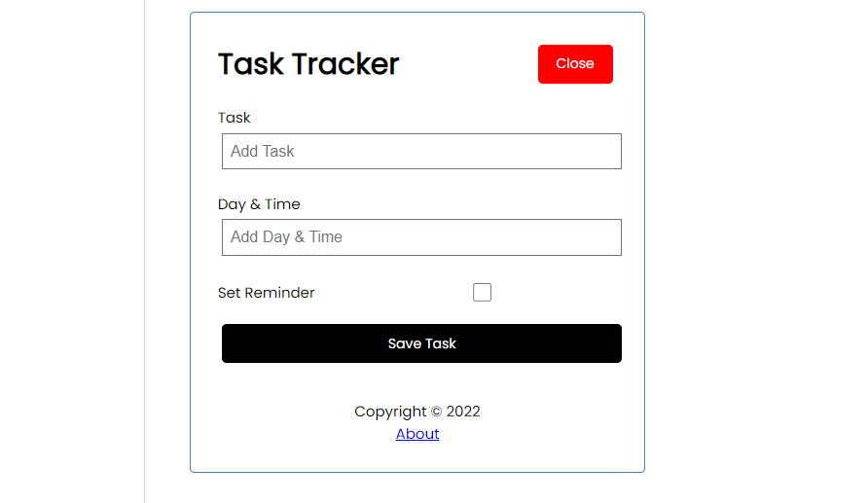Viewport: 868px width, 503px height.
Task: Open the About link
Action: (417, 434)
